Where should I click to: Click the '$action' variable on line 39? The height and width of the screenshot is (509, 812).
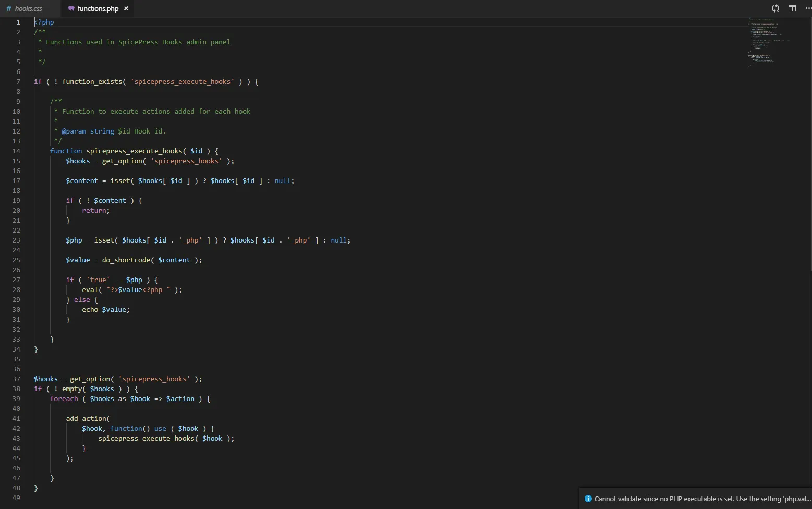click(x=180, y=398)
